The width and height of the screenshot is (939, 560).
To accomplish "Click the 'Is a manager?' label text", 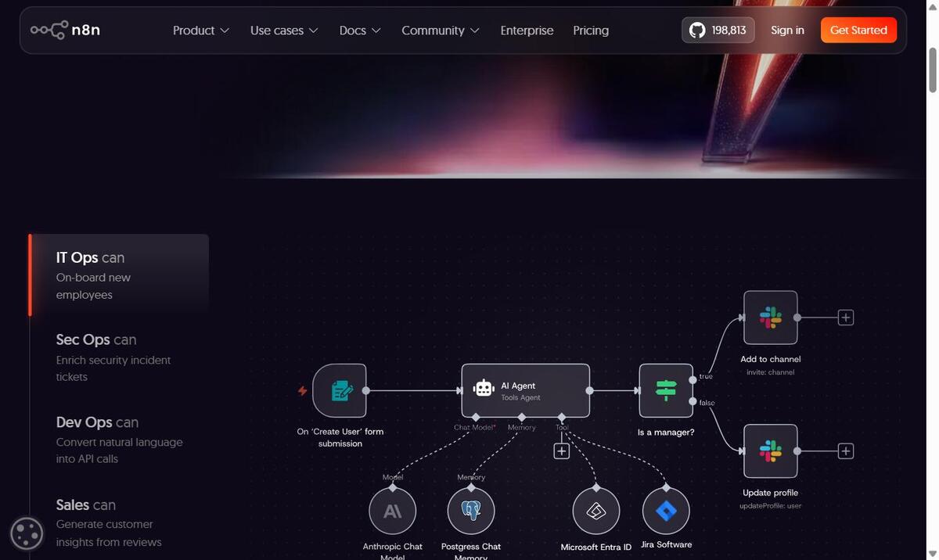I will (x=666, y=432).
